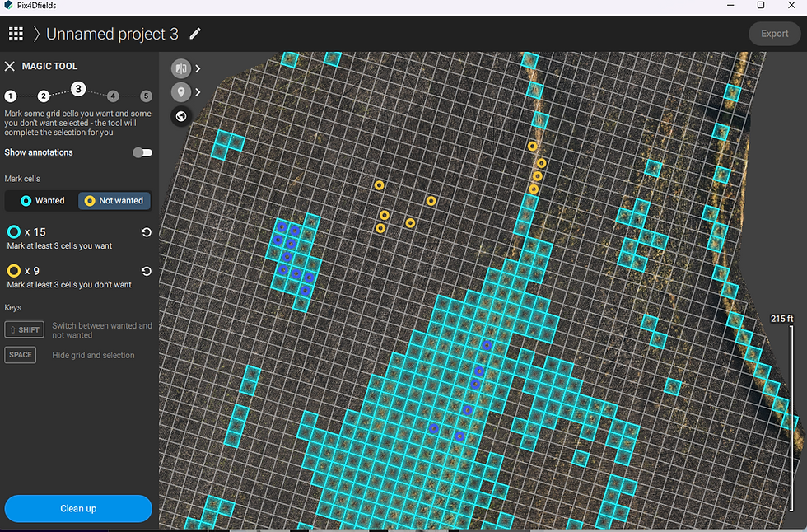807x532 pixels.
Task: Open the compare layers map icon
Action: [x=180, y=68]
